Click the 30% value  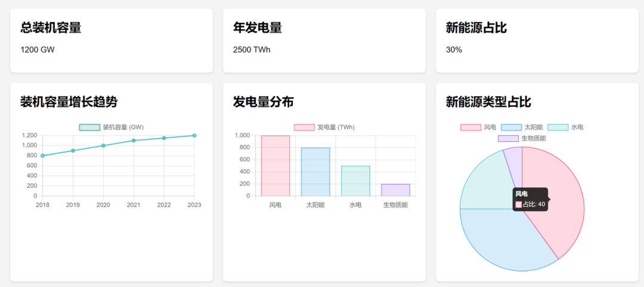(454, 50)
